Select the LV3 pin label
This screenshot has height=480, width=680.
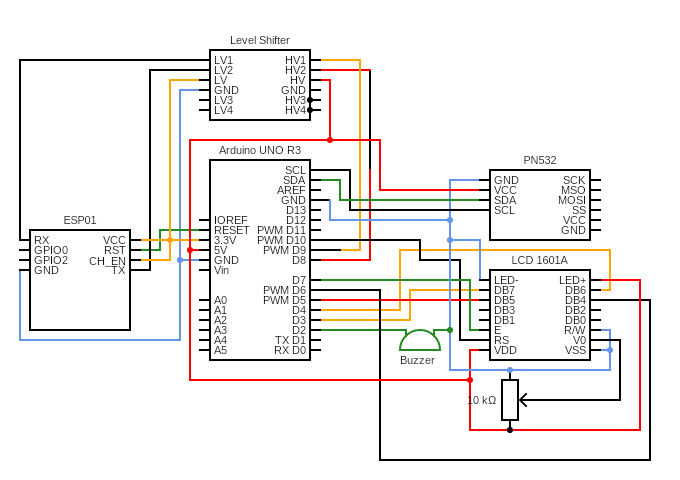click(223, 100)
